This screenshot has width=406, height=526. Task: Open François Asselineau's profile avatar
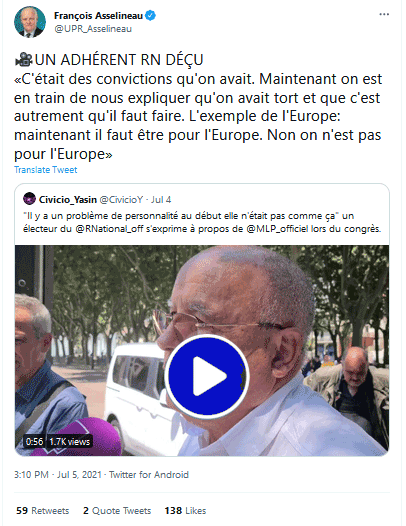click(x=30, y=22)
